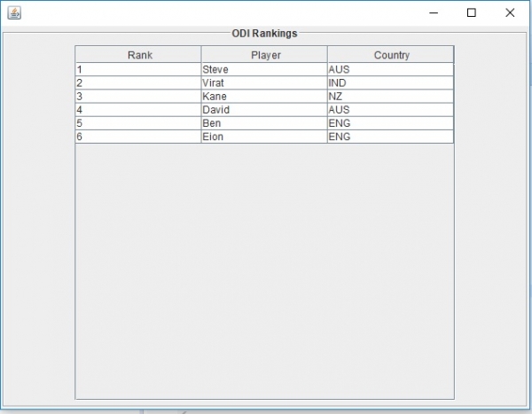Click the Rank column header
This screenshot has height=414, width=532.
pos(138,55)
